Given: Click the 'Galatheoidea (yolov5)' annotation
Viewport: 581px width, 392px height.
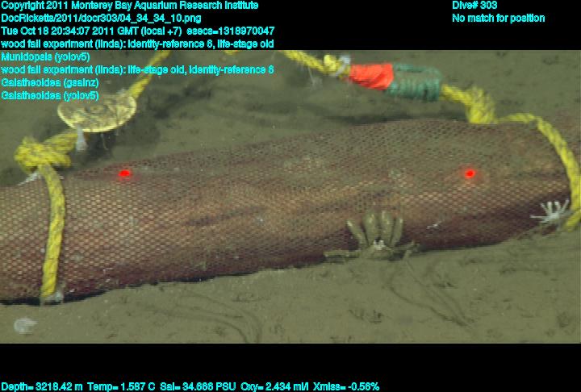Looking at the screenshot, I should 50,96.
